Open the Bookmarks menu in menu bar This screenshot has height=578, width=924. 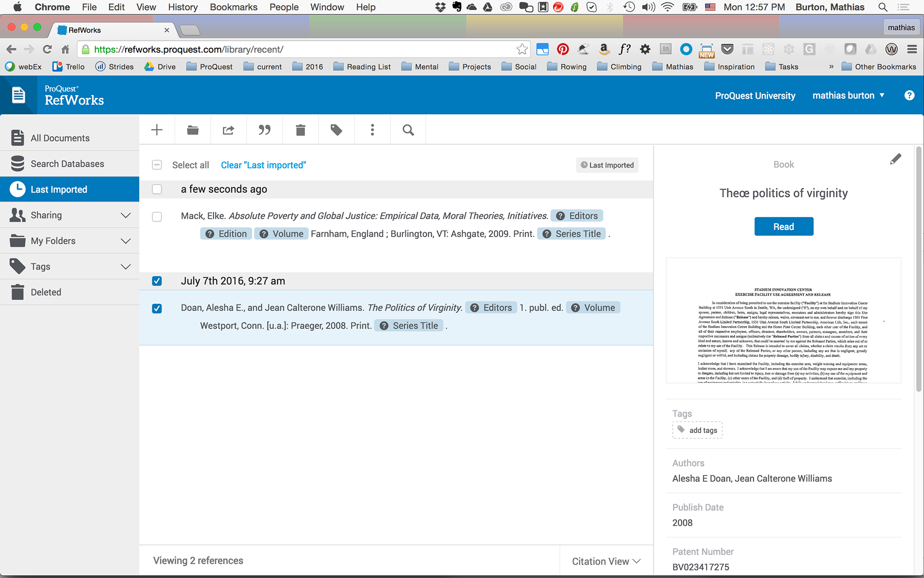(x=233, y=7)
